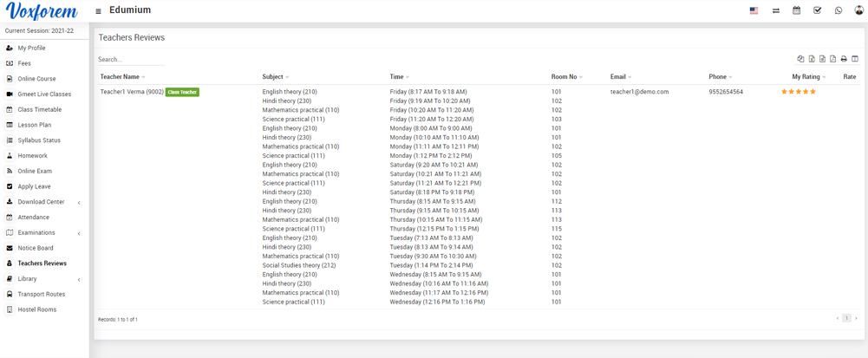The width and height of the screenshot is (868, 358).
Task: Copy table data to clipboard
Action: [800, 59]
